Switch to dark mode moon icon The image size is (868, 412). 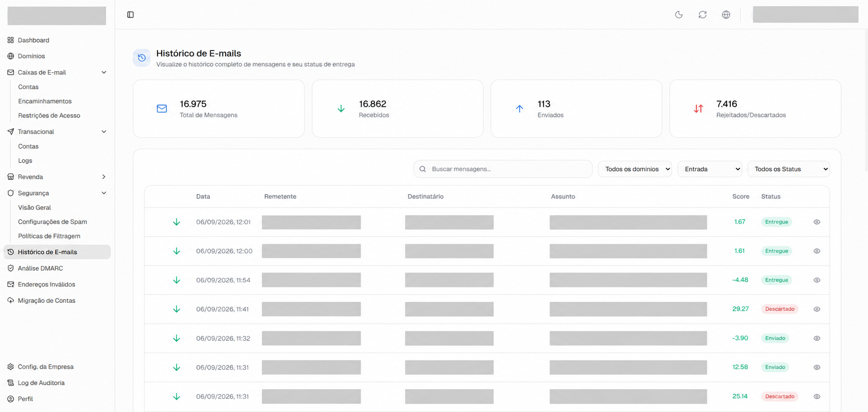click(x=679, y=15)
